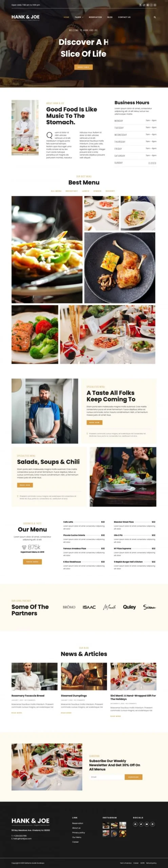Select the Dinner filter under Best Menu

[x=97, y=191]
